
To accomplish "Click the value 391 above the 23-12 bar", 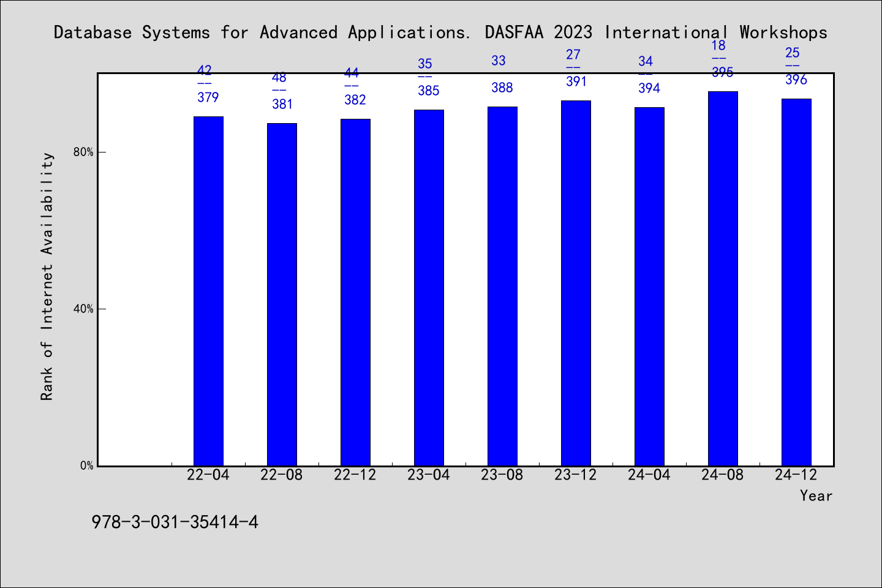I will [x=576, y=81].
